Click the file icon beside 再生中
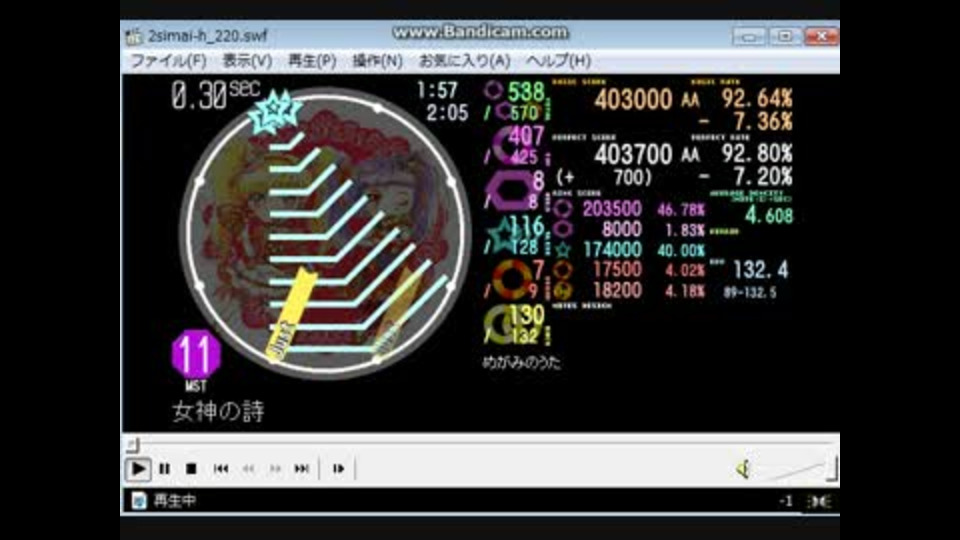The image size is (960, 540). [x=139, y=501]
